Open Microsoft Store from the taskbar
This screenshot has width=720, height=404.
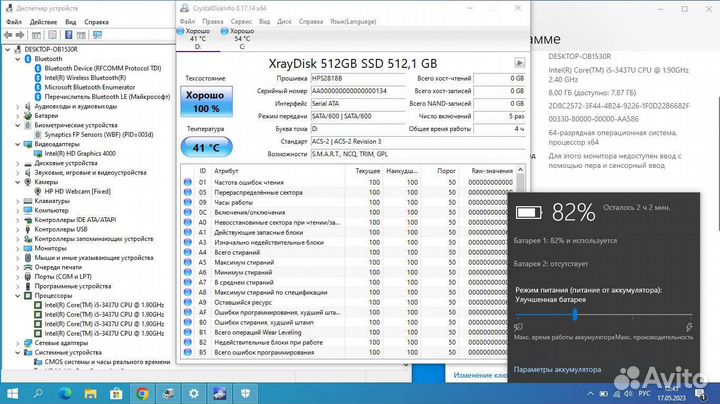pos(116,393)
